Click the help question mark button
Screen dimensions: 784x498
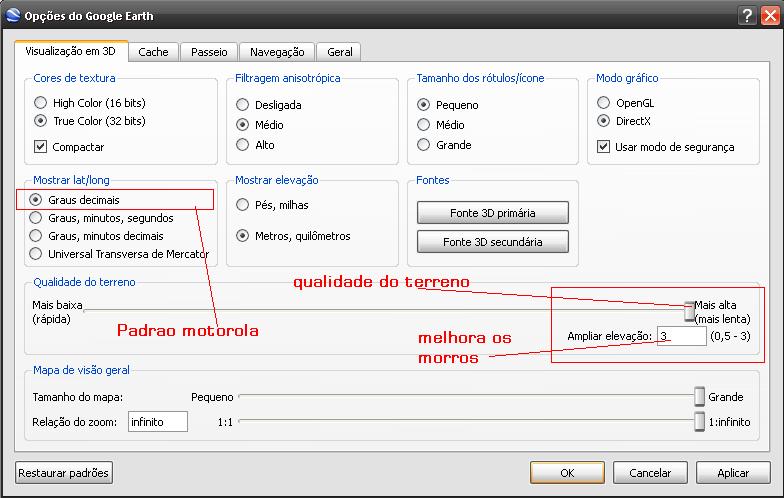tap(747, 16)
